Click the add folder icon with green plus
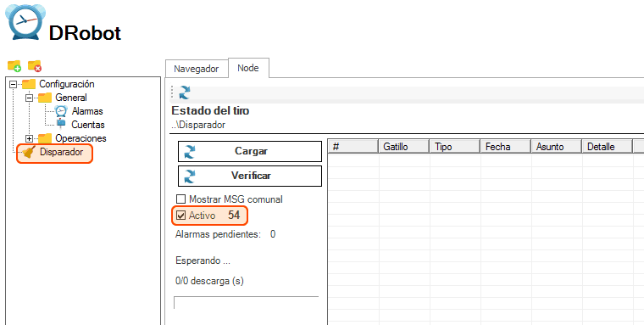This screenshot has width=644, height=325. [14, 65]
